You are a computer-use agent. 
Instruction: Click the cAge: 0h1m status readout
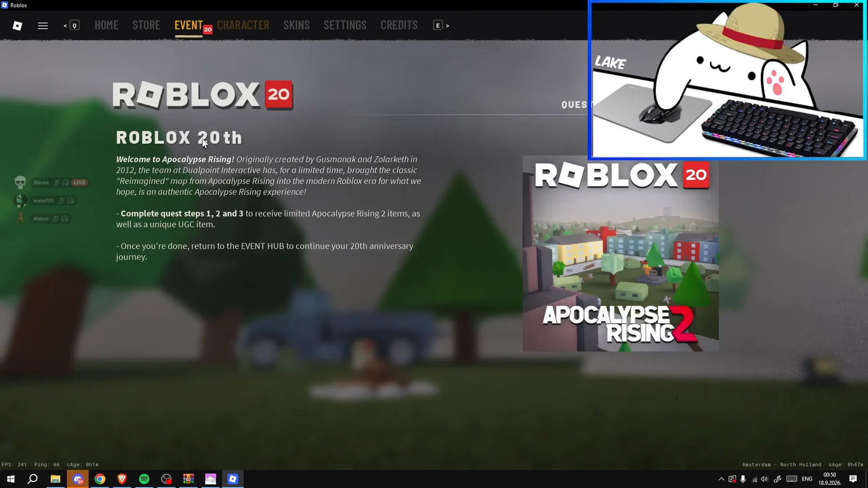82,465
